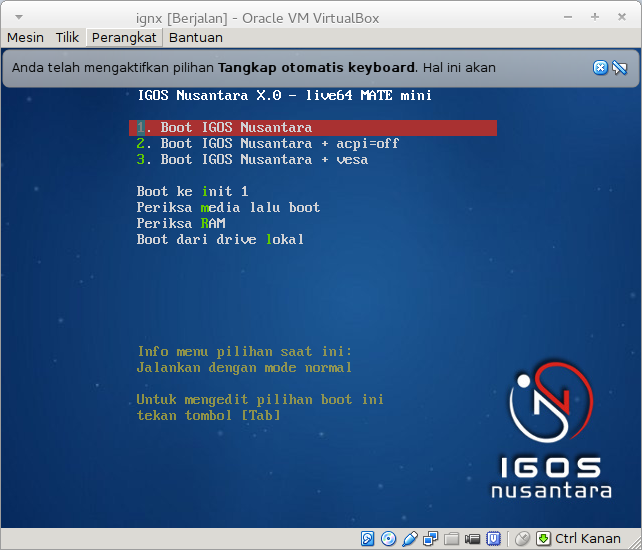
Task: Click the CPU virtualization status icon
Action: pos(493,539)
